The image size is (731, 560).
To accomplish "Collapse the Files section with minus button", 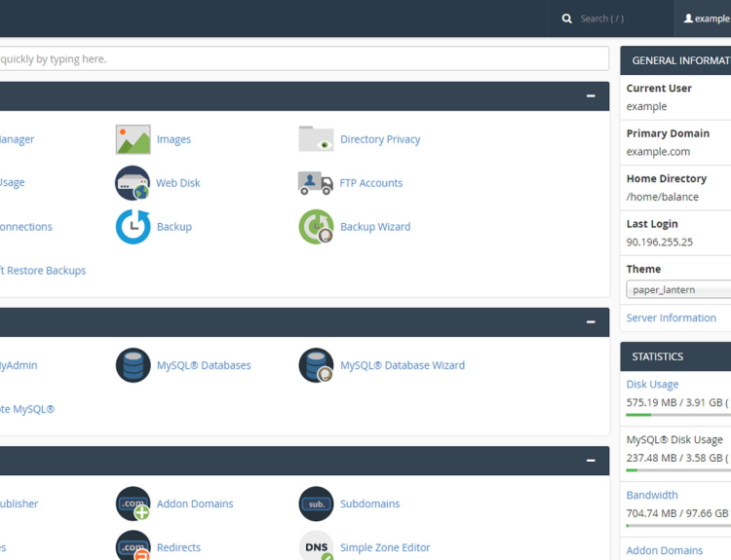I will pos(591,95).
